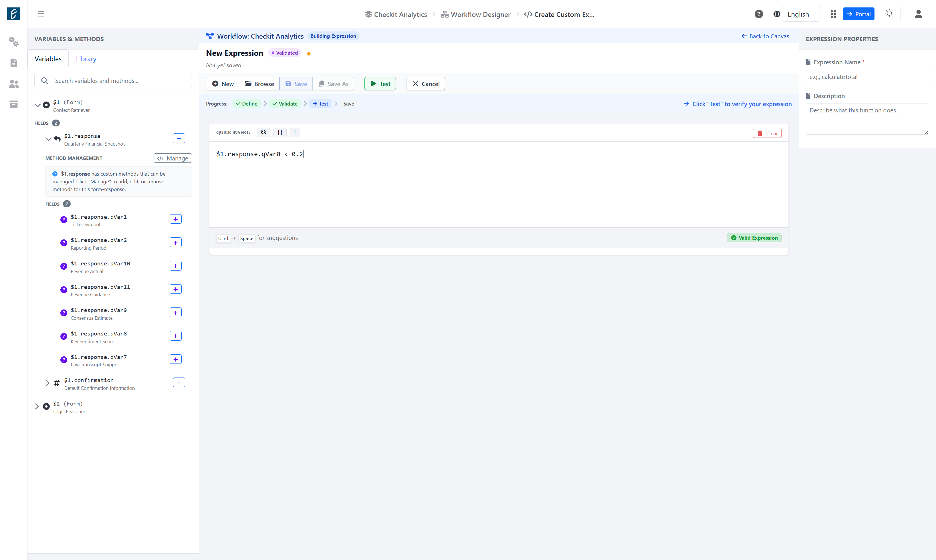Viewport: 936px width, 560px height.
Task: Insert $1.response.qVar10 Revenue Actual
Action: 176,266
